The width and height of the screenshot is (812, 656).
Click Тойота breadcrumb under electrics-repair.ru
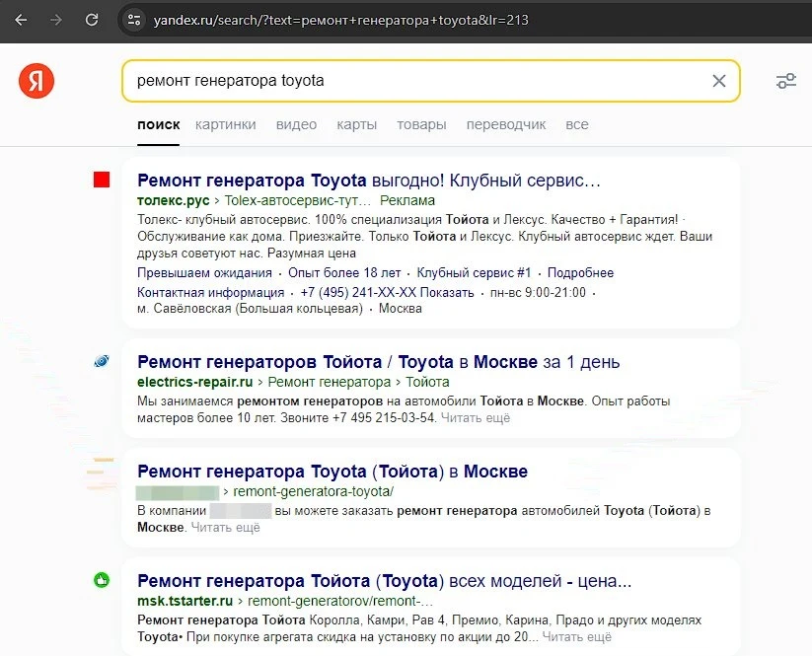coord(427,382)
